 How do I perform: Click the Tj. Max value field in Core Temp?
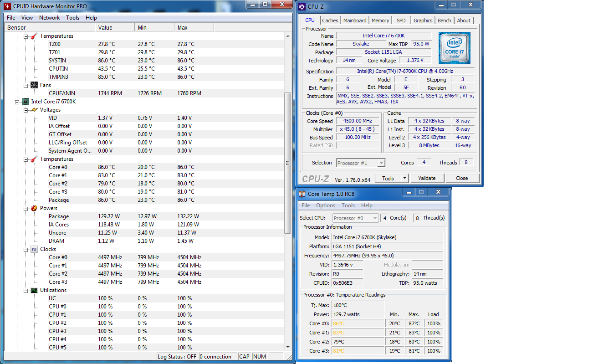click(x=358, y=305)
